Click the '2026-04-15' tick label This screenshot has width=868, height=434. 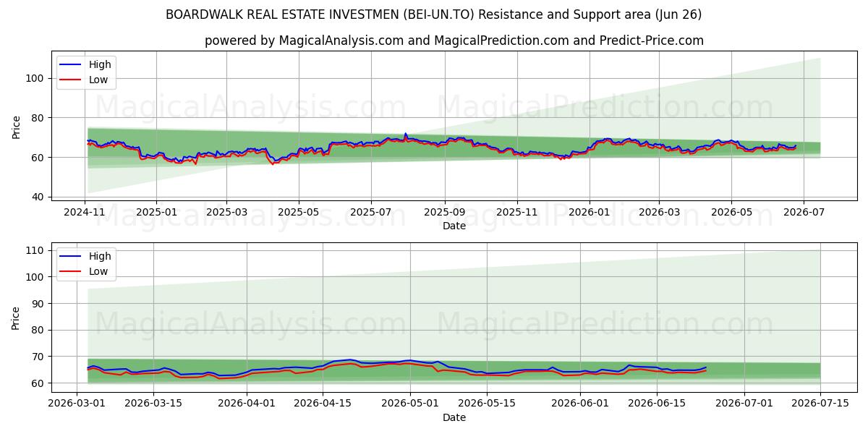coord(323,403)
